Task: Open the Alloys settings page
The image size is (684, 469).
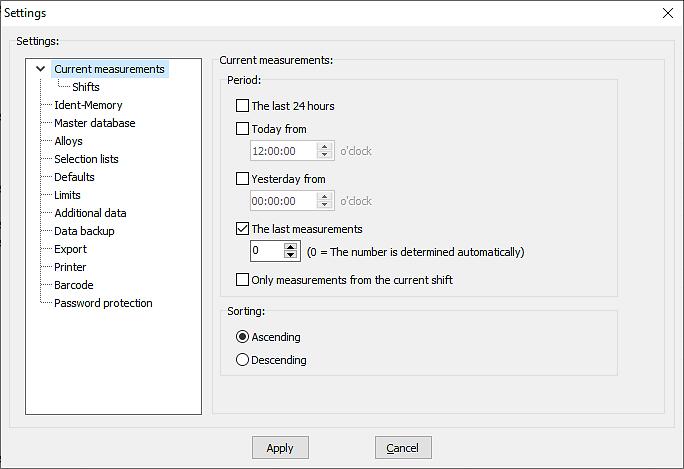Action: [68, 141]
